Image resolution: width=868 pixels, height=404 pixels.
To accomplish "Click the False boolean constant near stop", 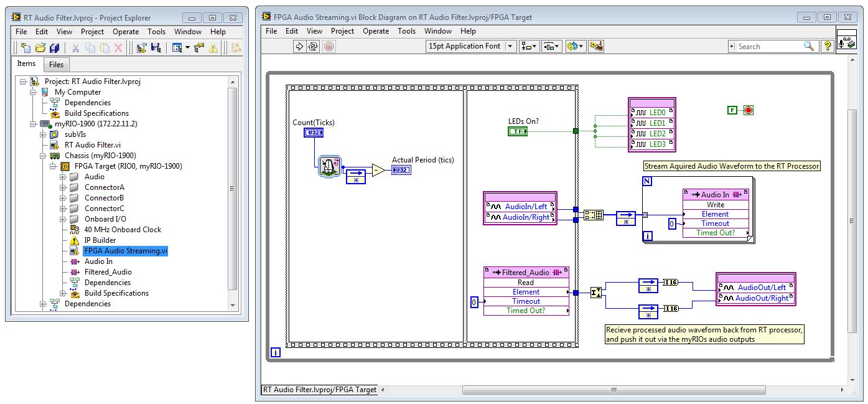I will (732, 110).
